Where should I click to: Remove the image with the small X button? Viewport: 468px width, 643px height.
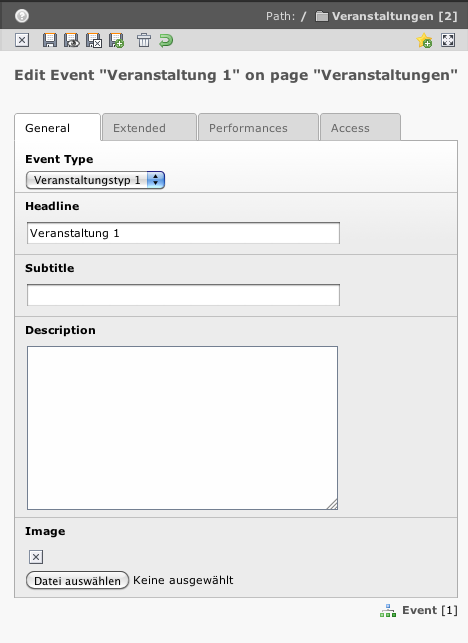point(36,557)
